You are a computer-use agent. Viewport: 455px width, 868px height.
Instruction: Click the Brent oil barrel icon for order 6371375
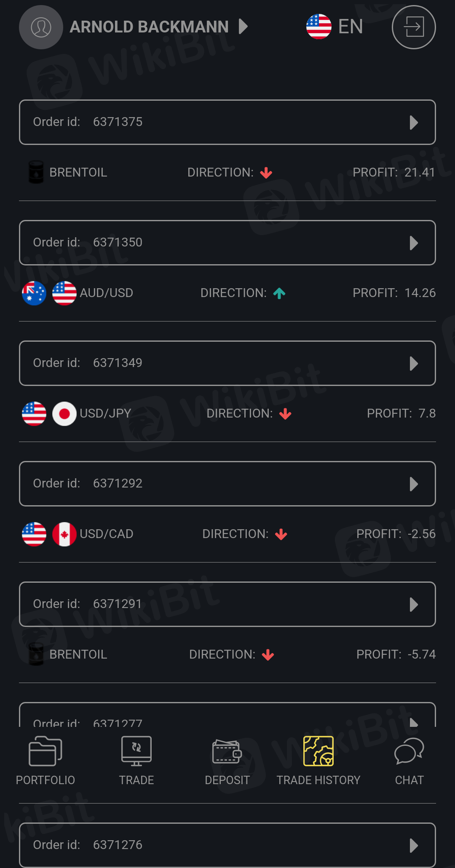(x=36, y=172)
